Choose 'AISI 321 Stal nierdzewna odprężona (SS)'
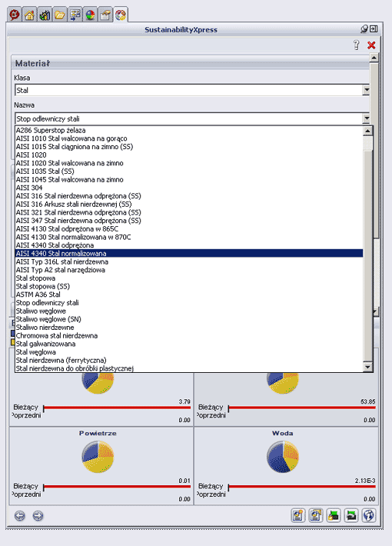392x546 pixels. tap(189, 212)
